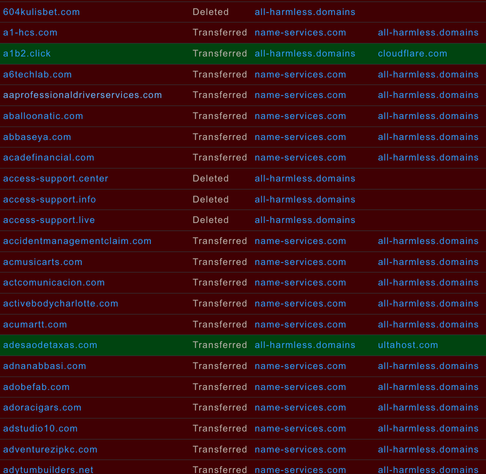Click the adoracigars.com domain link
The image size is (486, 474).
42,408
